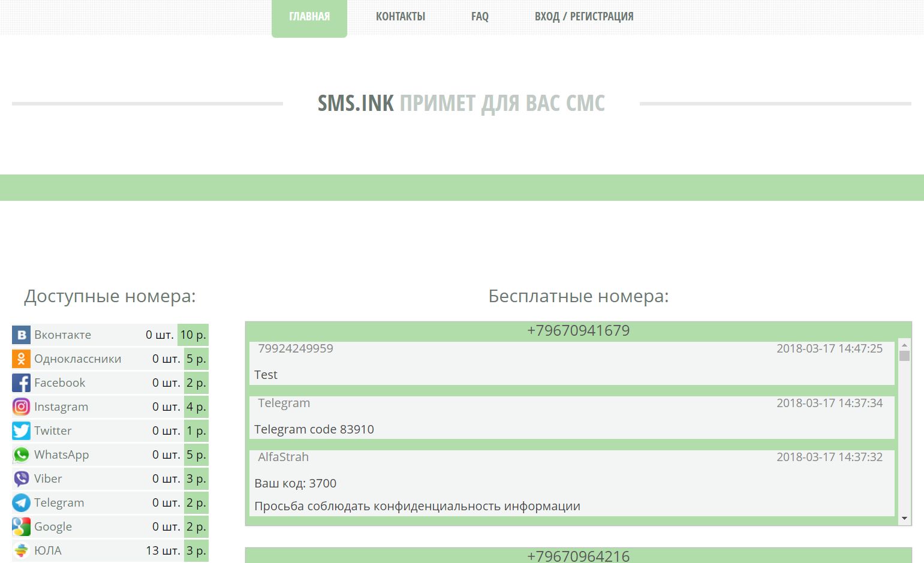Click the Одноклассники orange icon
This screenshot has height=563, width=924.
click(21, 359)
